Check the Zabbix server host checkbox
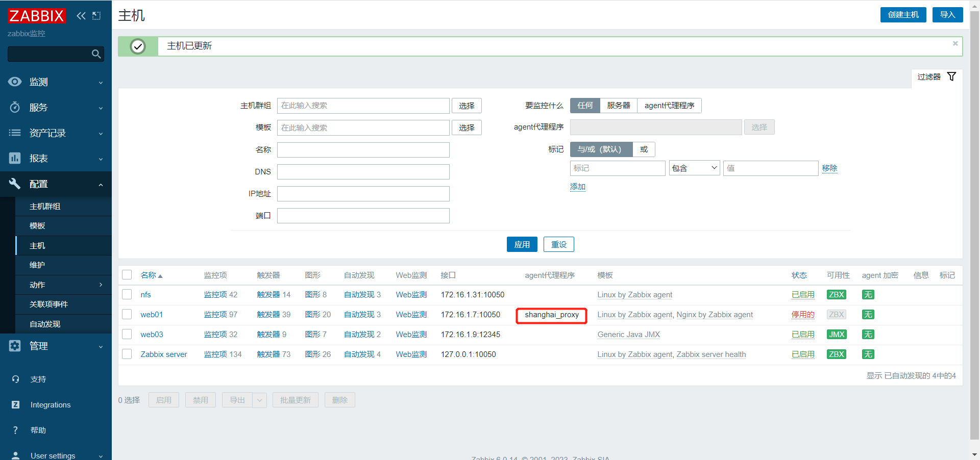This screenshot has height=460, width=980. (127, 354)
